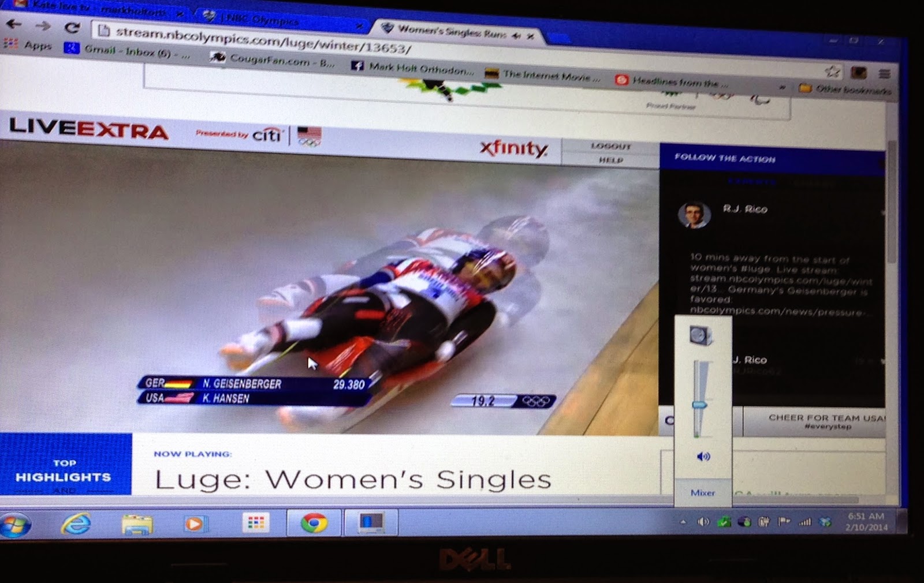Click the xfinity logo

(513, 149)
